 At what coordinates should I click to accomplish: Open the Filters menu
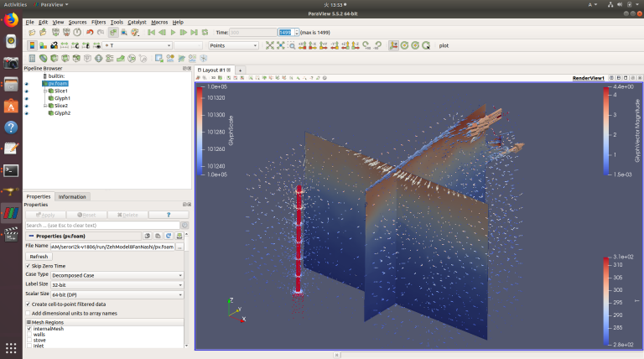[x=99, y=22]
